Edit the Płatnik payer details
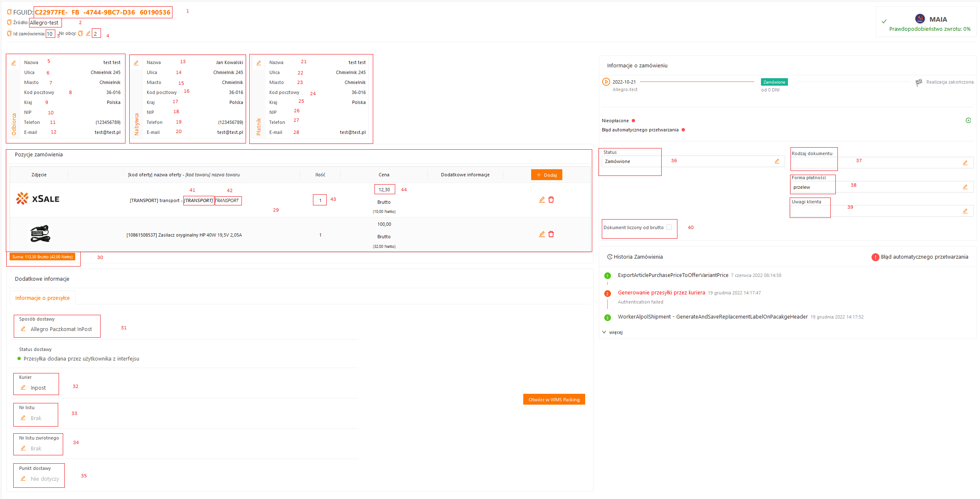 pyautogui.click(x=259, y=63)
